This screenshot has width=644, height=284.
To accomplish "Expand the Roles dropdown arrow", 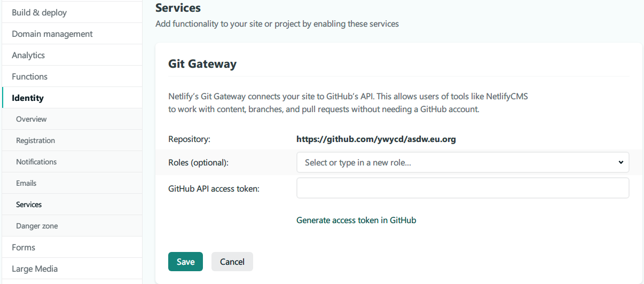I will (621, 162).
